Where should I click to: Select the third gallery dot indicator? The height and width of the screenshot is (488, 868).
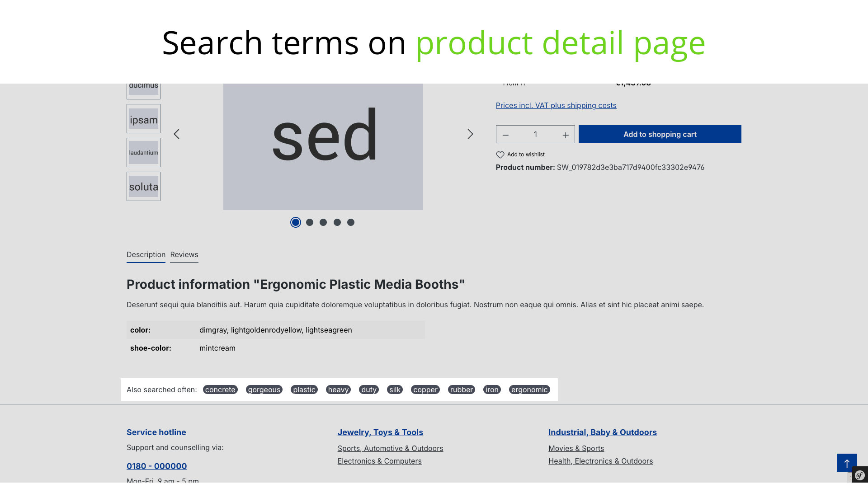pos(323,222)
